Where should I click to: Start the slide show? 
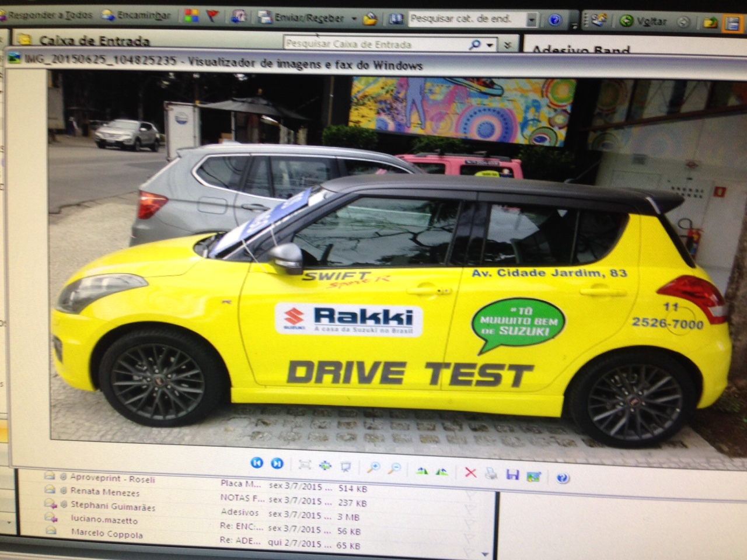click(345, 466)
